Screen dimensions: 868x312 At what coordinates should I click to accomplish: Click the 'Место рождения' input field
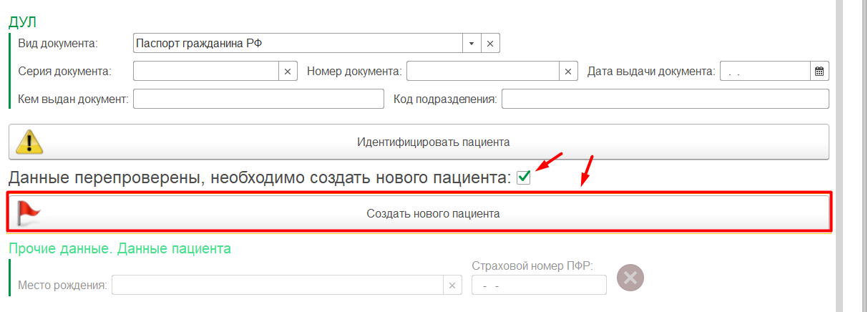pyautogui.click(x=278, y=286)
